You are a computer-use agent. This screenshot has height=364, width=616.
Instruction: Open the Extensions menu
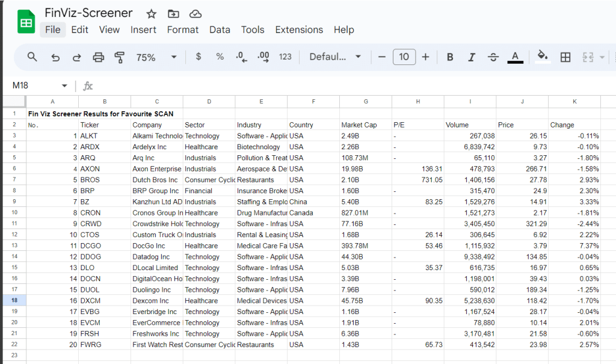click(x=299, y=29)
